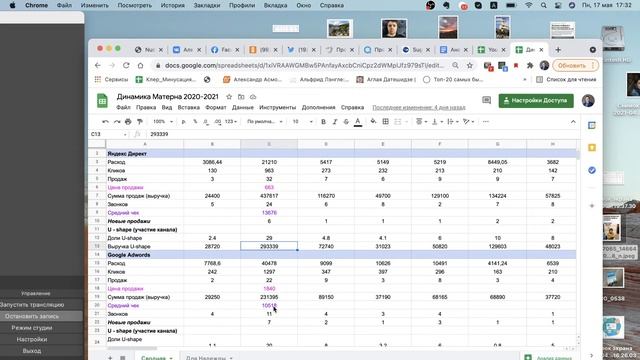
Task: Open the Google account avatar in Sheets
Action: tap(588, 100)
